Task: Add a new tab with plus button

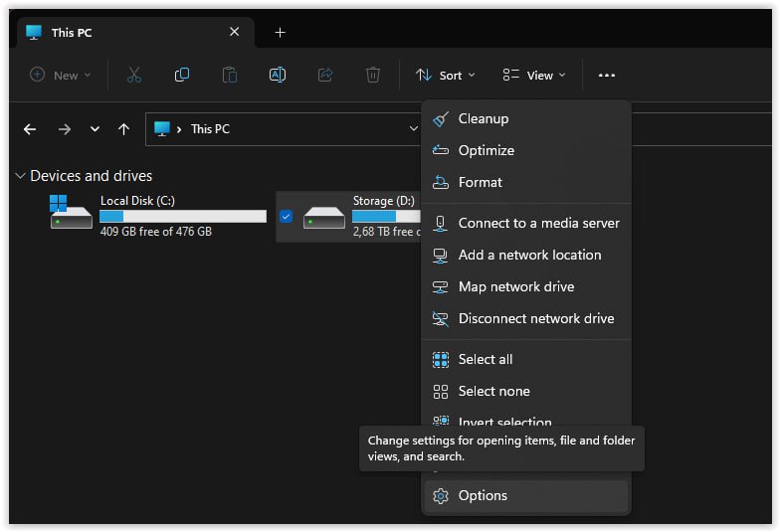Action: (281, 33)
